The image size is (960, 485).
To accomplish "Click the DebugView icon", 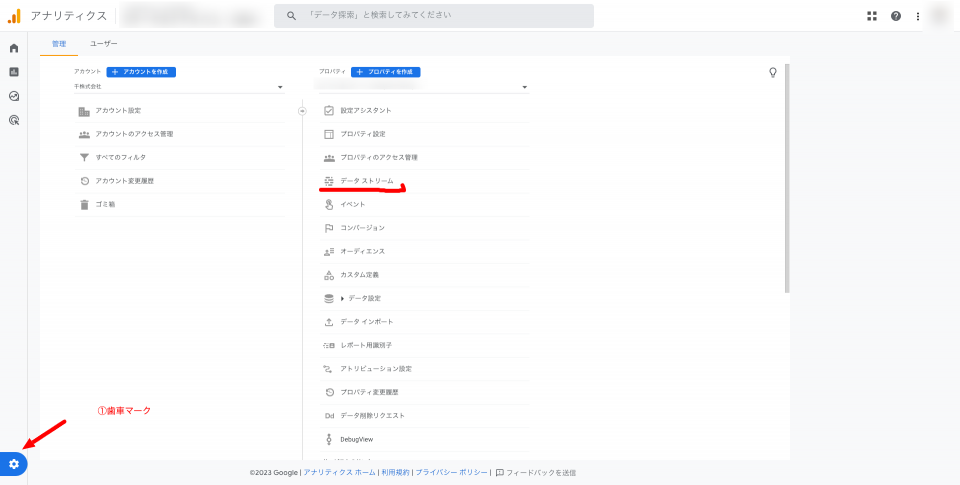I will click(329, 439).
